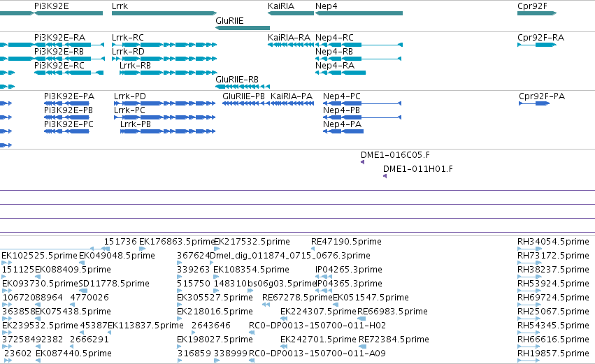The height and width of the screenshot is (364, 595).
Task: Select the Nep4-RB transcript
Action: coord(359,59)
